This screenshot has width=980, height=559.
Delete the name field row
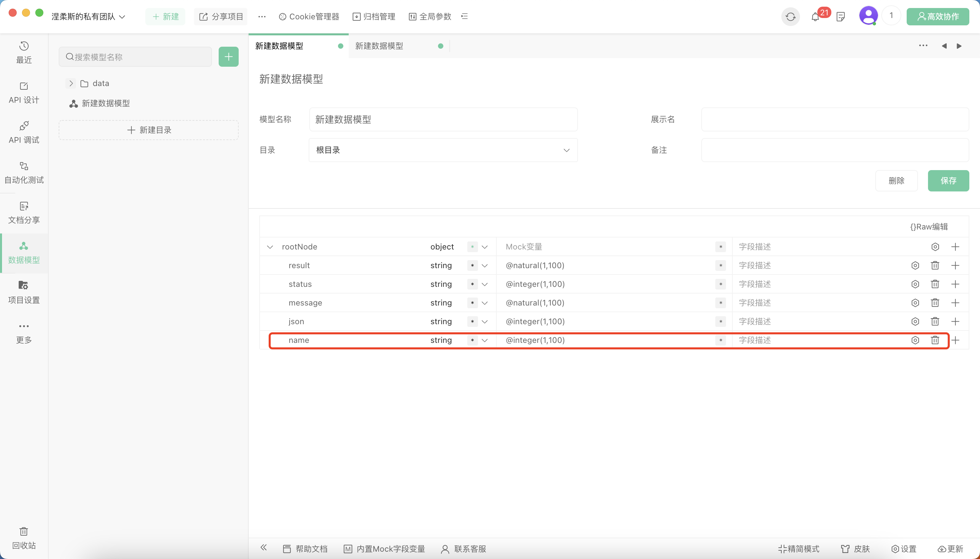click(935, 340)
